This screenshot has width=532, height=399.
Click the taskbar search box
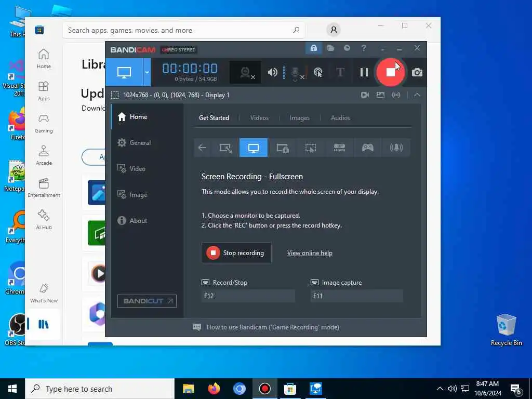tap(100, 389)
